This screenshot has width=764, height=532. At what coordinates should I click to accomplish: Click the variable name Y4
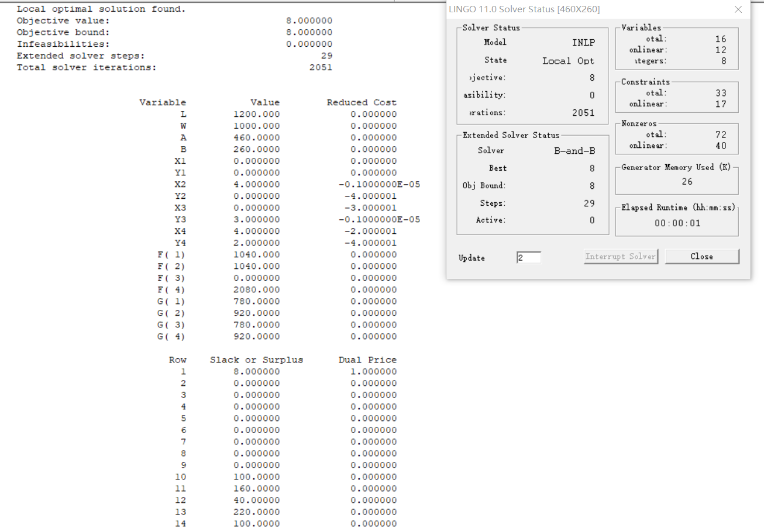click(180, 243)
